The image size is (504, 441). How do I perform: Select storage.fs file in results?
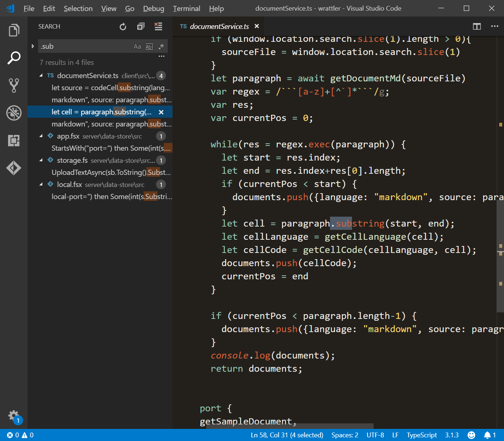point(100,160)
